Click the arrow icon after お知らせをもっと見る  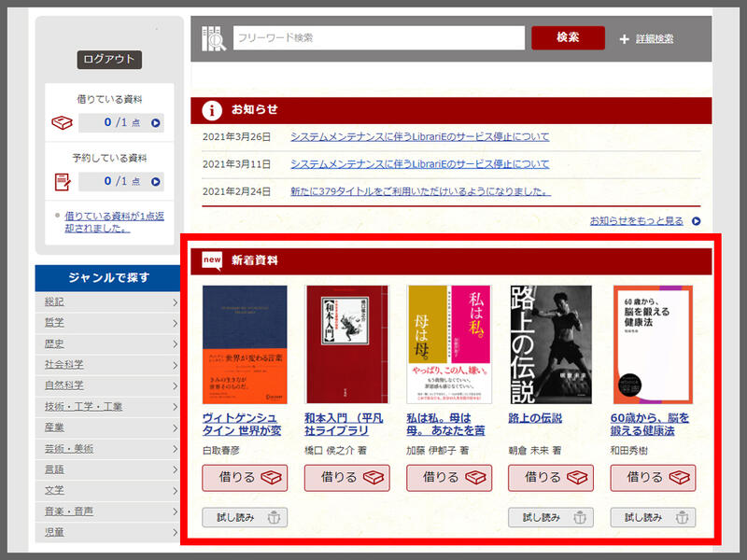click(x=696, y=221)
